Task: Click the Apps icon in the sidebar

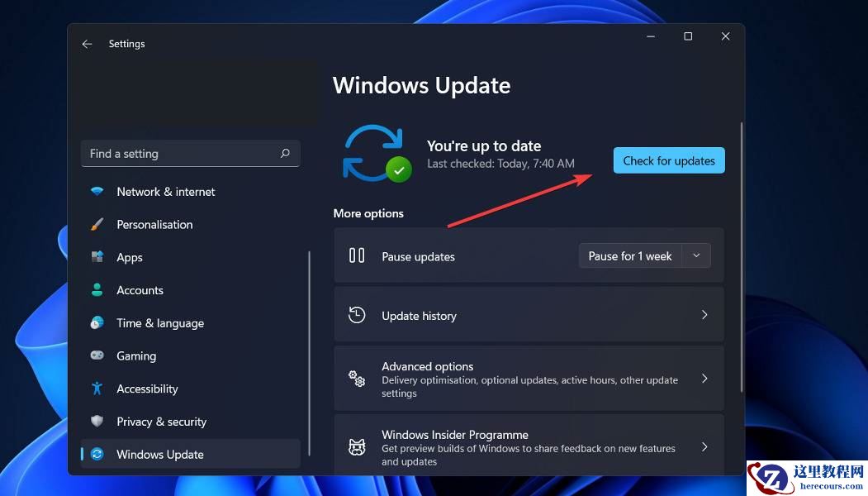Action: (x=97, y=257)
